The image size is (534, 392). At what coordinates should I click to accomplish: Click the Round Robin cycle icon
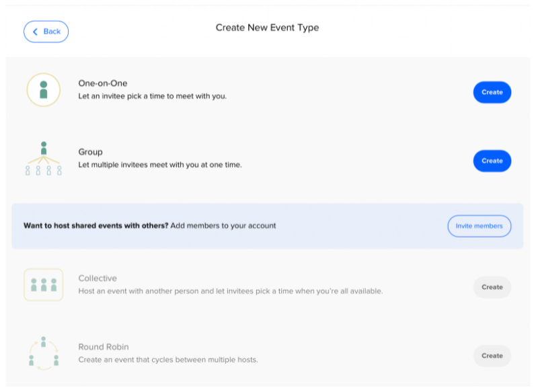(x=44, y=353)
